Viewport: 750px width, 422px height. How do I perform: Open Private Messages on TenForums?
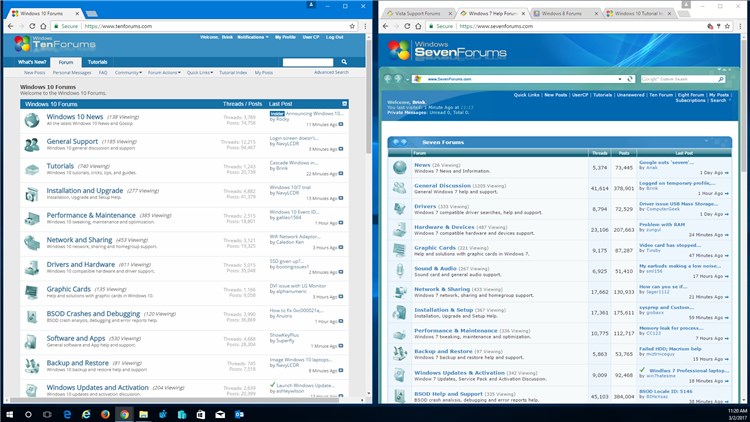[72, 73]
